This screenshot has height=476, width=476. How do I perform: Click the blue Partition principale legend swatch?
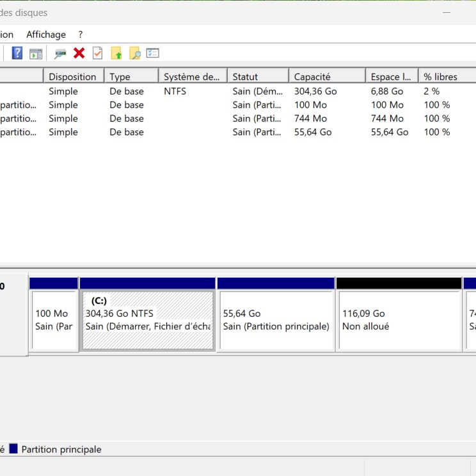(13, 449)
